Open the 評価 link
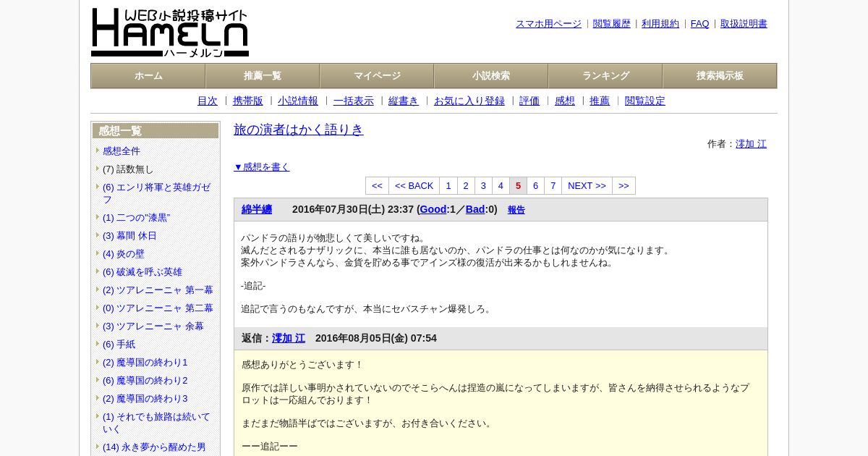The height and width of the screenshot is (456, 868). (x=529, y=101)
